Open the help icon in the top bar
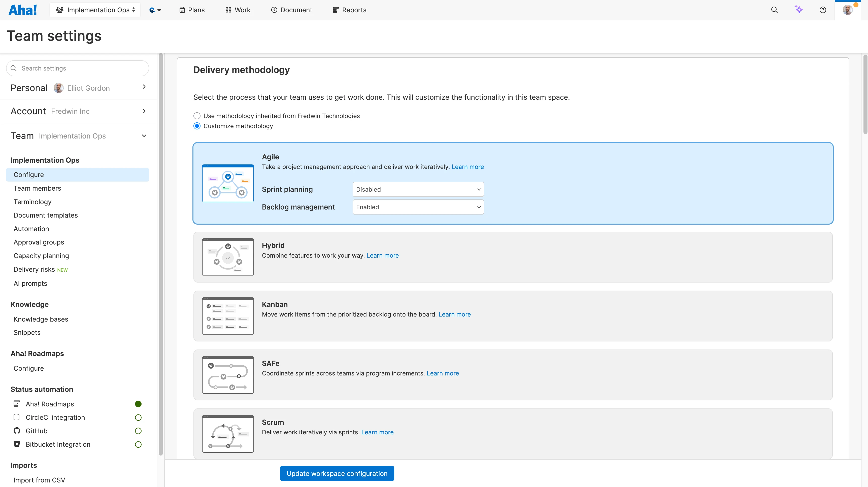The height and width of the screenshot is (487, 868). tap(822, 10)
